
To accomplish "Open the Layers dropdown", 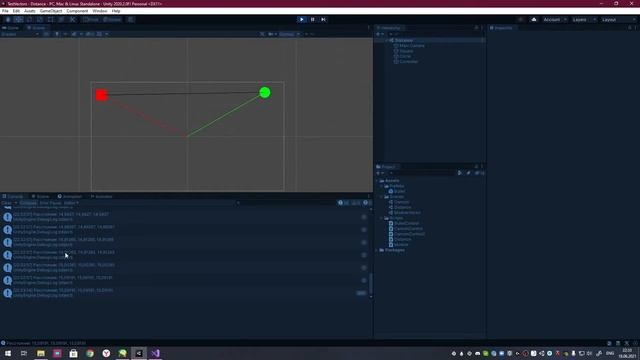I will coord(583,19).
